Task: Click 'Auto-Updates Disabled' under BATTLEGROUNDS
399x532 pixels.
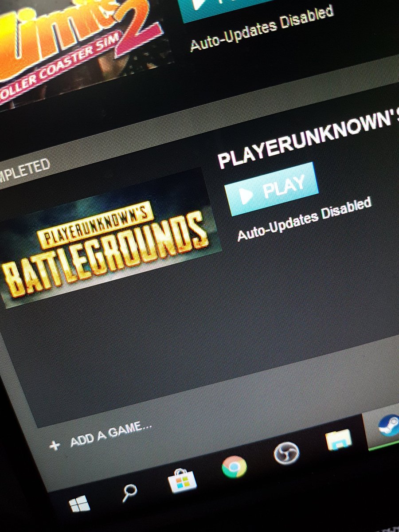Action: click(305, 220)
